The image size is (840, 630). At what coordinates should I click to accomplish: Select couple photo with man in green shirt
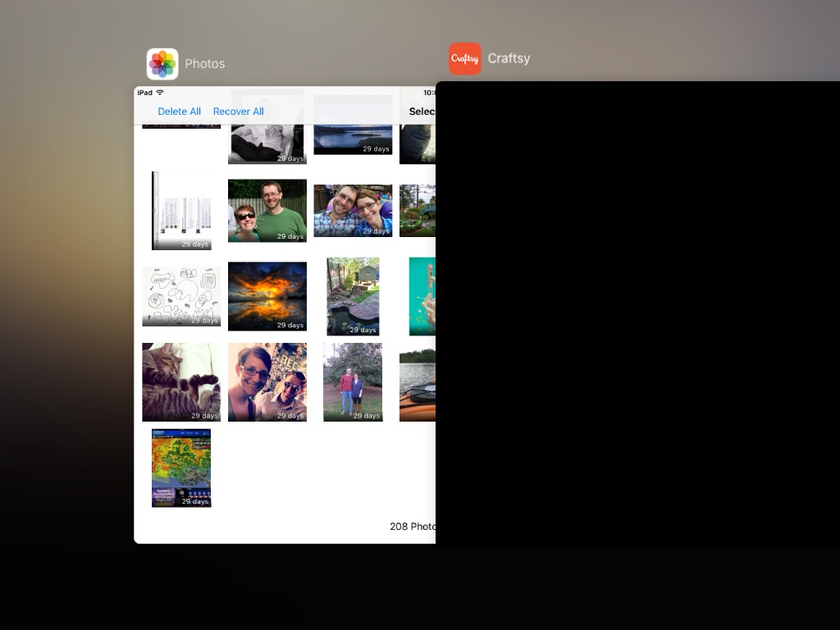point(267,211)
